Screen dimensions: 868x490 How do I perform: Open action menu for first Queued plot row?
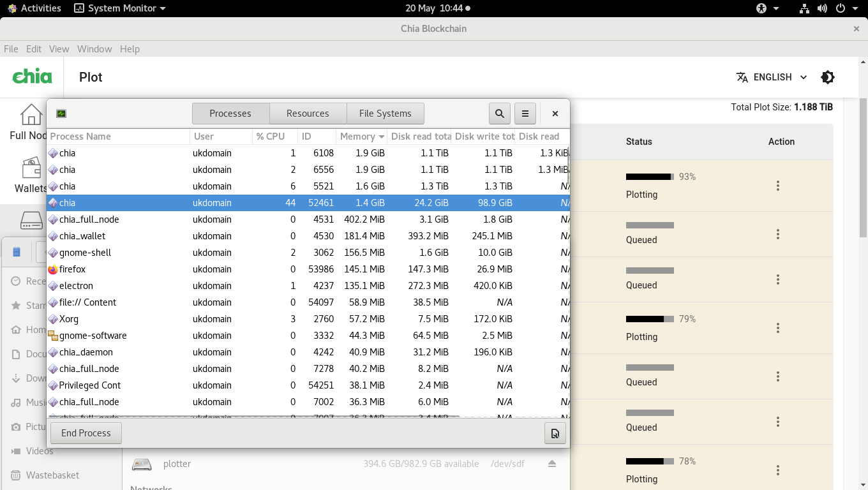[778, 234]
